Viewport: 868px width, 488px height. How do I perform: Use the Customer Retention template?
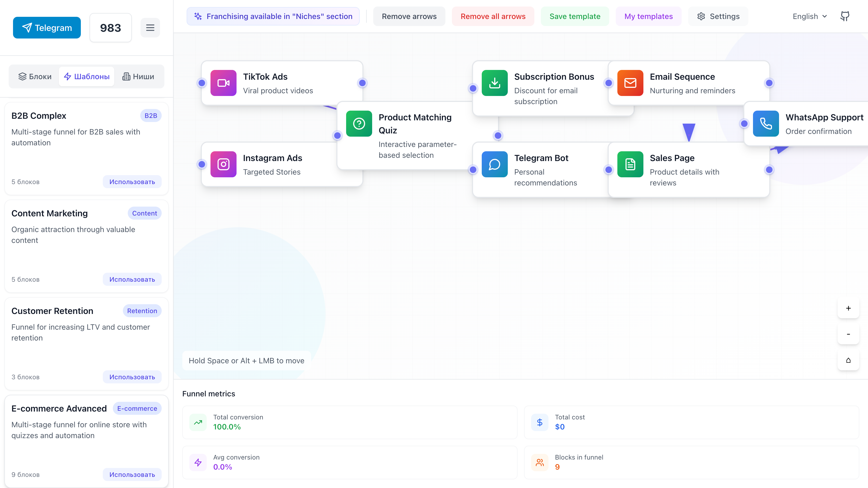pos(132,377)
